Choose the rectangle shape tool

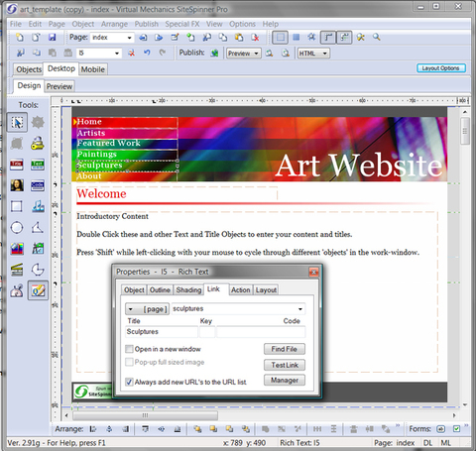tap(17, 206)
